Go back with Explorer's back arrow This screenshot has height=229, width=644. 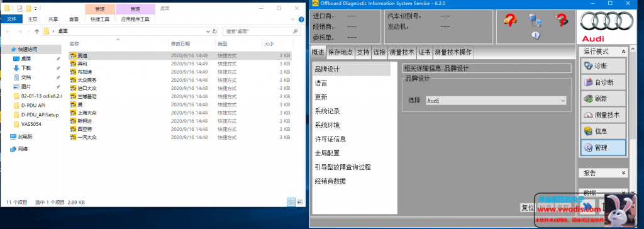point(8,31)
